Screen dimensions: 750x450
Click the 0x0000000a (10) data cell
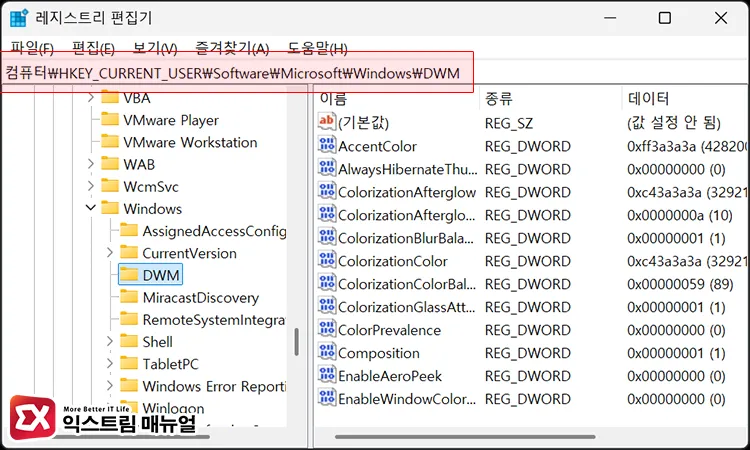pos(680,215)
